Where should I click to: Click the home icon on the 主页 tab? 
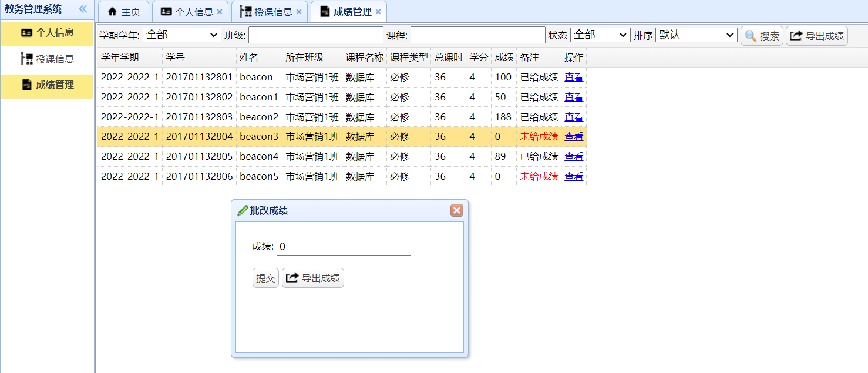click(111, 11)
